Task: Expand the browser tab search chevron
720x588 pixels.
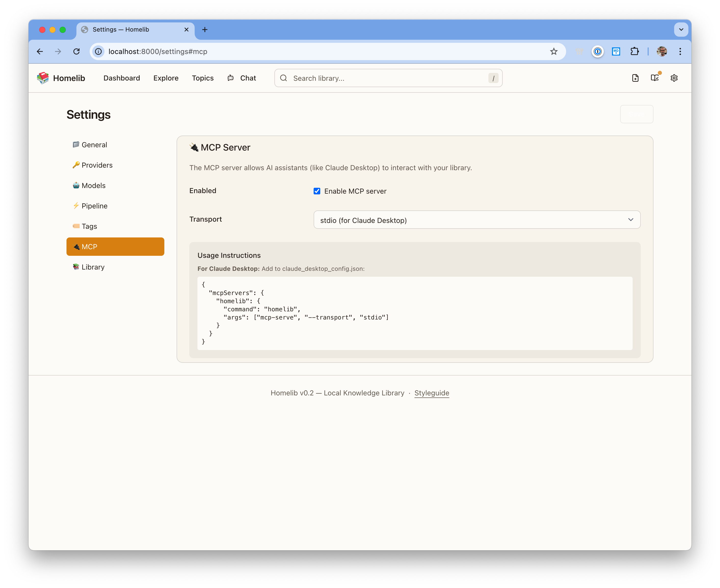Action: click(x=681, y=30)
